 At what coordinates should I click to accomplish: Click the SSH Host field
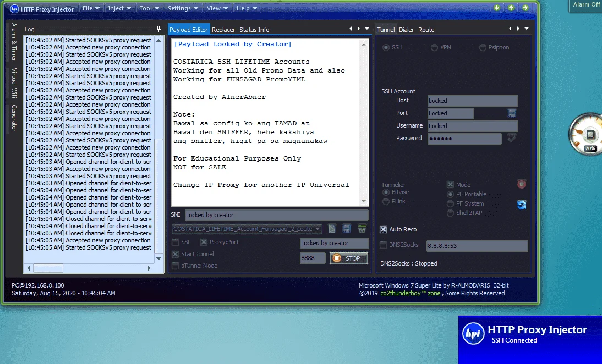(x=473, y=101)
